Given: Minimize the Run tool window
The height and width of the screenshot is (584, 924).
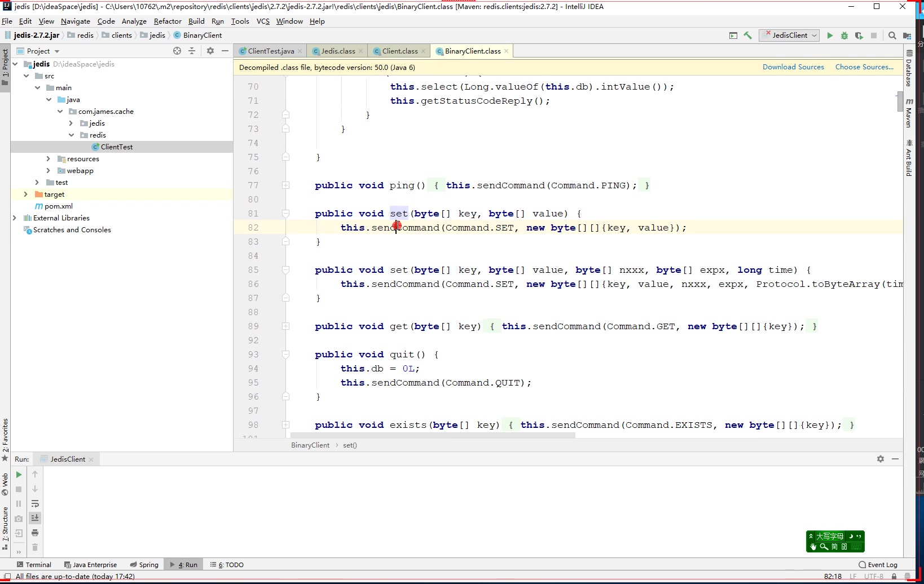Looking at the screenshot, I should click(895, 459).
